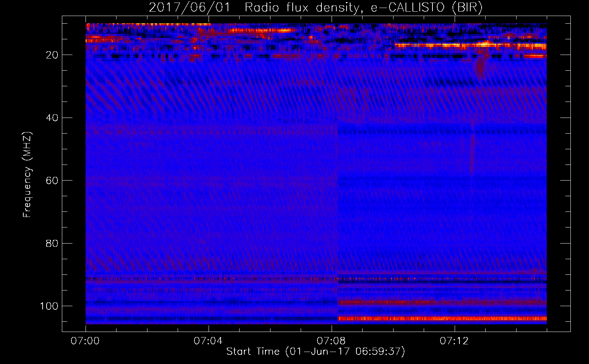Viewport: 589px width, 364px height.
Task: Click the 07:04 time tick label
Action: pos(208,341)
